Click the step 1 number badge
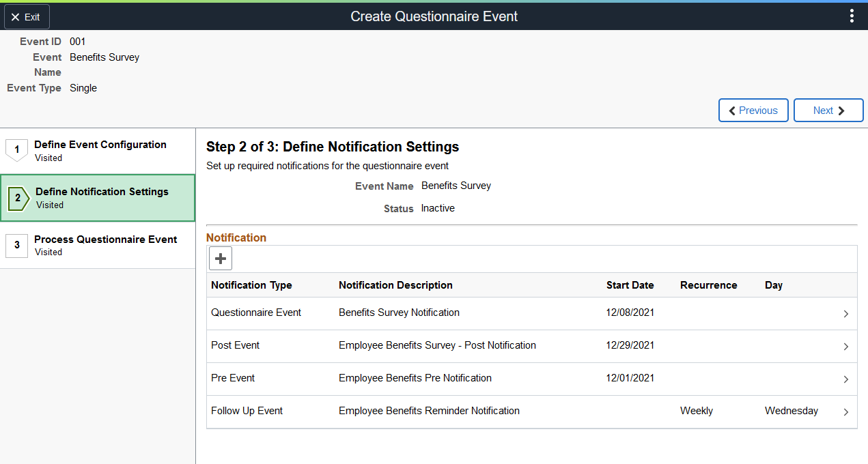The height and width of the screenshot is (464, 868). 17,149
